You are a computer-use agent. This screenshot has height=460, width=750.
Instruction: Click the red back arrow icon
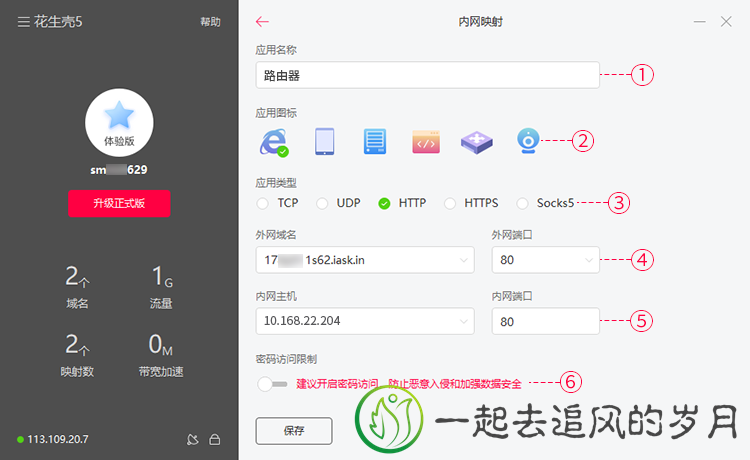[263, 21]
